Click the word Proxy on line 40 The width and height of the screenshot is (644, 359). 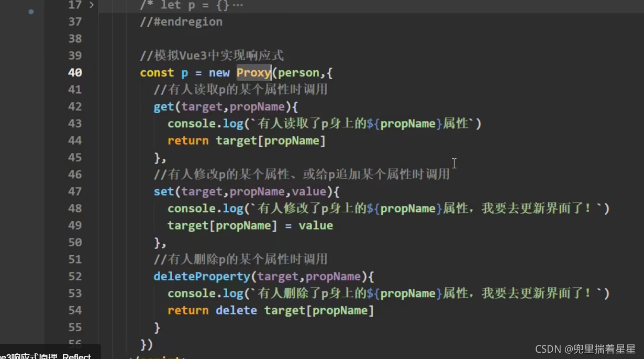(253, 73)
